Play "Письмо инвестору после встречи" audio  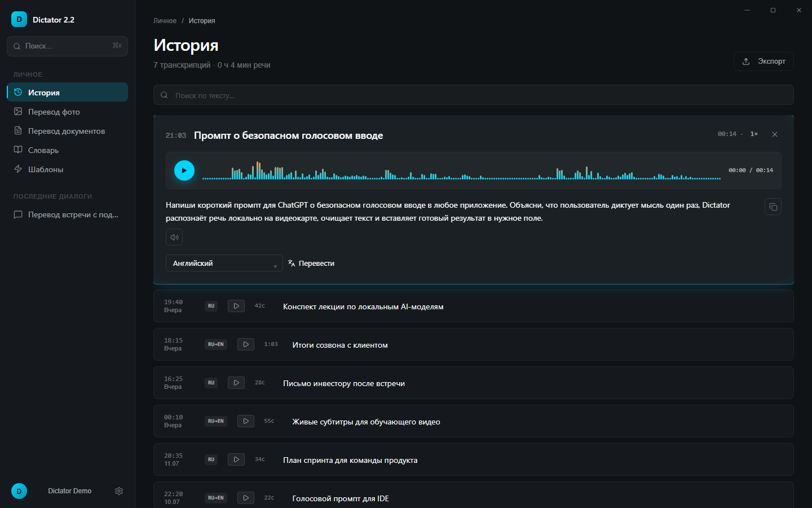[236, 383]
